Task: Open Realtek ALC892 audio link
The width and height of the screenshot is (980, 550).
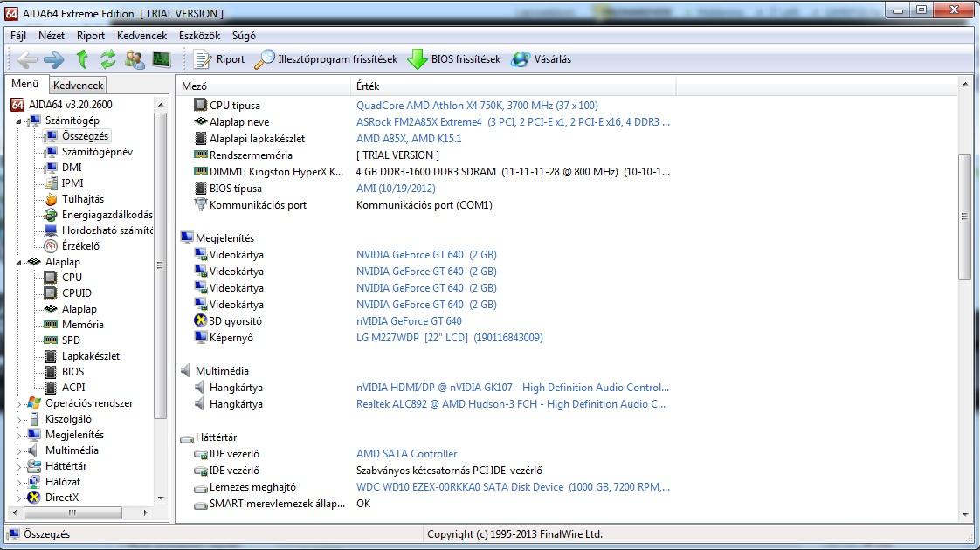Action: (x=511, y=403)
